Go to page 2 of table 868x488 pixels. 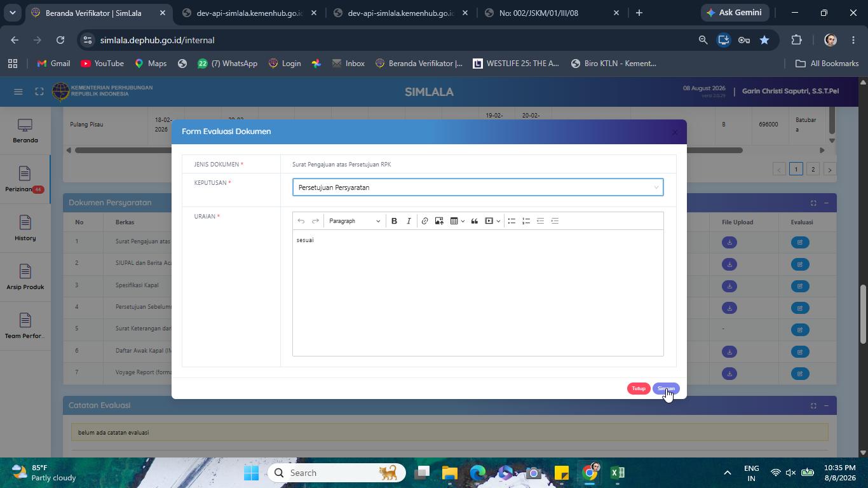pos(813,169)
